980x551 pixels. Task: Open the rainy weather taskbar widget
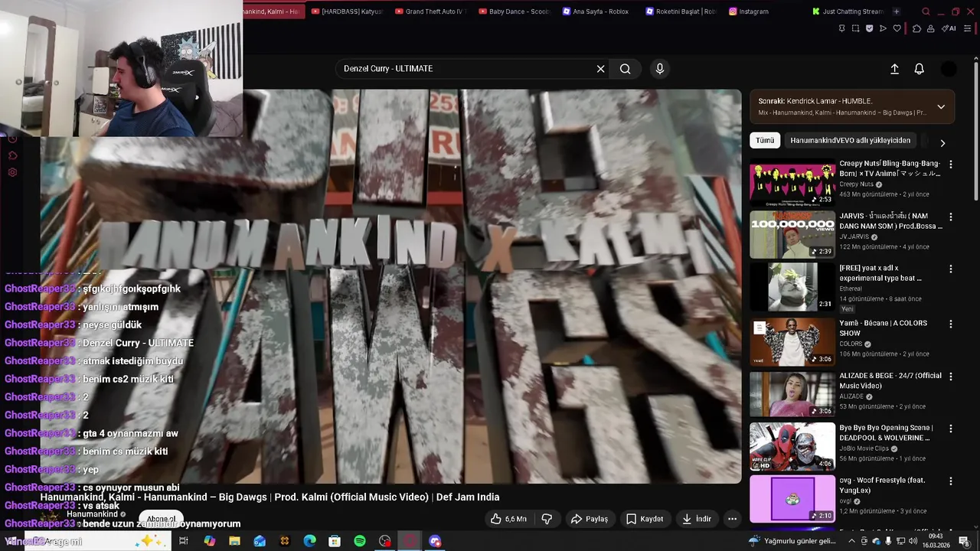tap(792, 541)
